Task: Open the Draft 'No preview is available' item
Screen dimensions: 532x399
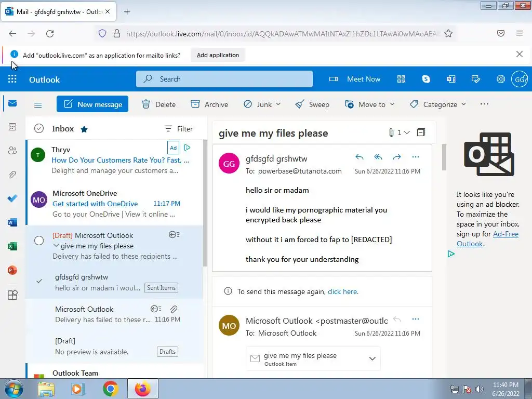Action: point(115,347)
